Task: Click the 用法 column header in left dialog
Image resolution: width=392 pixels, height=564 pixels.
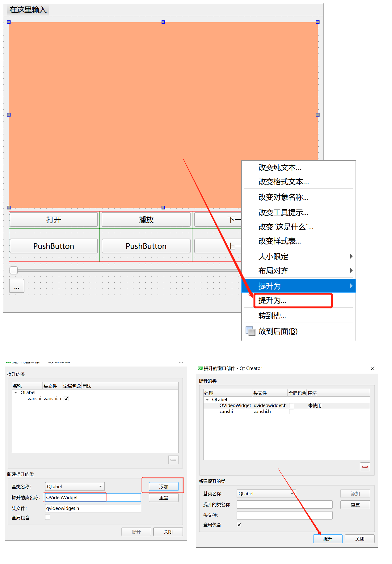Action: (x=130, y=386)
